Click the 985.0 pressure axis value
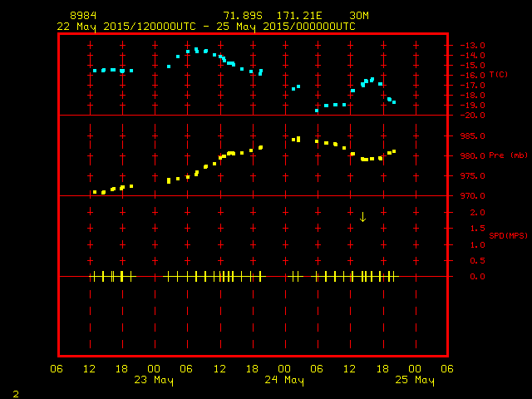 click(x=473, y=136)
